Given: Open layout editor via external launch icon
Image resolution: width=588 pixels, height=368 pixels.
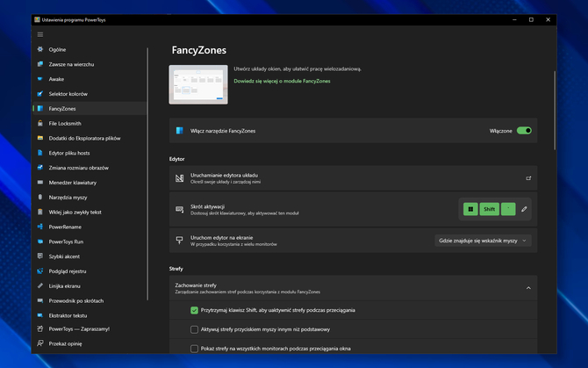Looking at the screenshot, I should (x=528, y=178).
